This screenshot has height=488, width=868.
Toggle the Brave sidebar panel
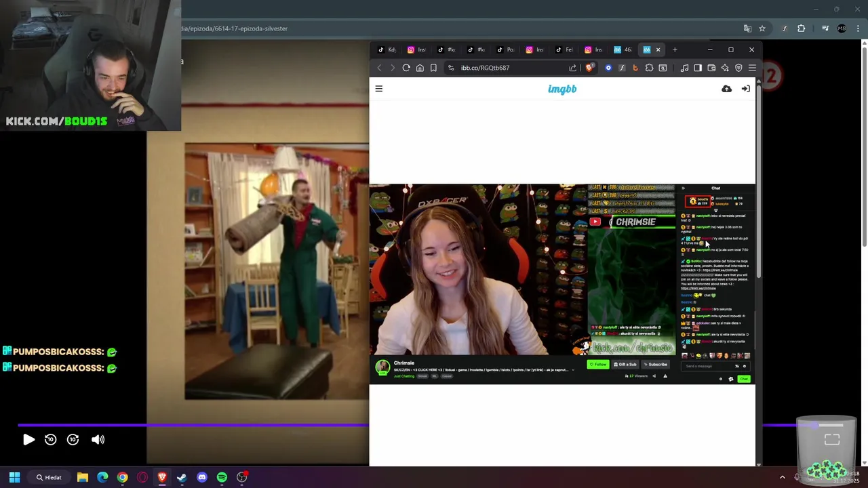(x=698, y=68)
